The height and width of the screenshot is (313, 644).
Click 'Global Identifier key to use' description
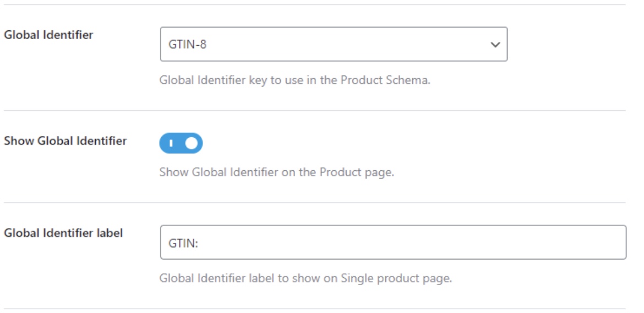coord(248,80)
